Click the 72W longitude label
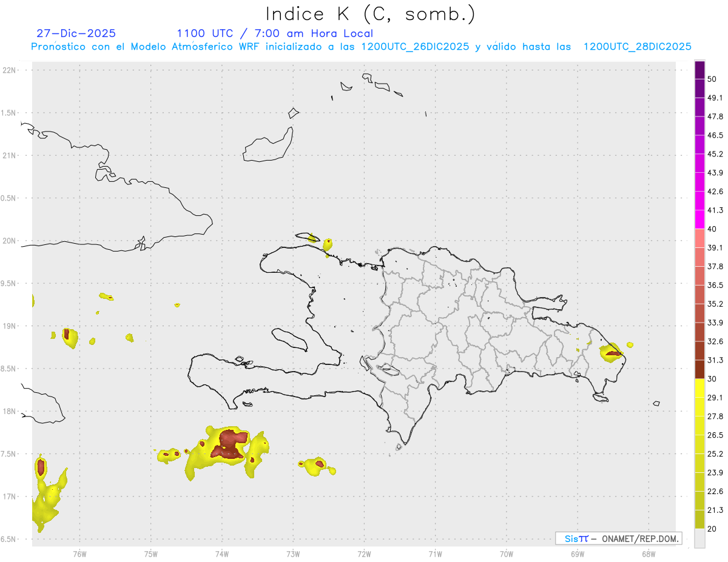 tap(364, 553)
